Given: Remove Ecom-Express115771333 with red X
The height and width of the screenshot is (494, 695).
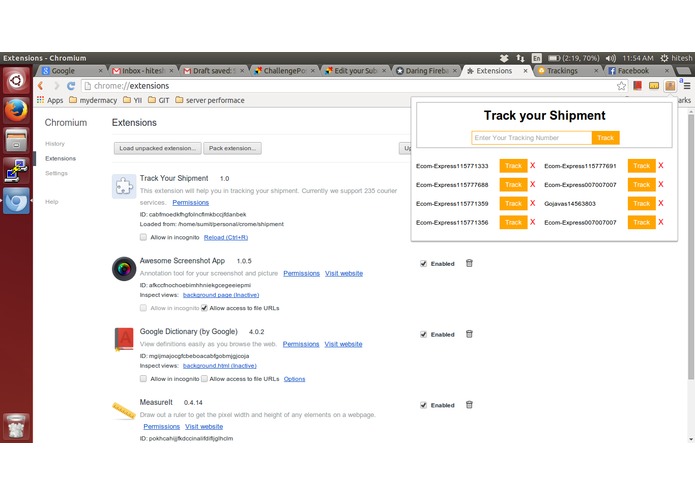Looking at the screenshot, I should 533,165.
